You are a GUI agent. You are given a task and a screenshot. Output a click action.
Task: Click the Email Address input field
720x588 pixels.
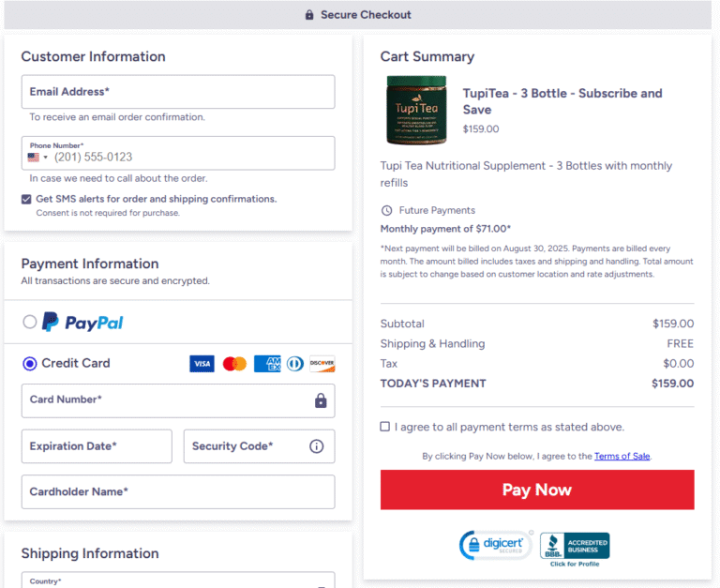pos(178,92)
